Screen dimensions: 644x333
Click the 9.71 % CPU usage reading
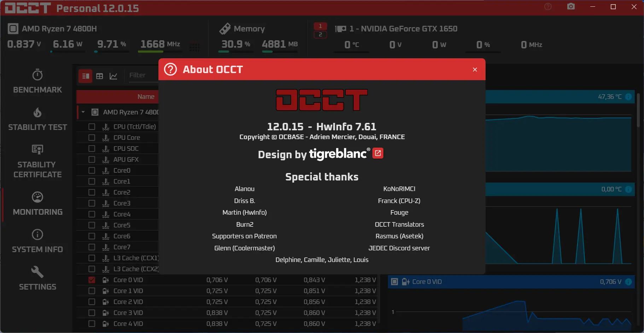click(112, 44)
